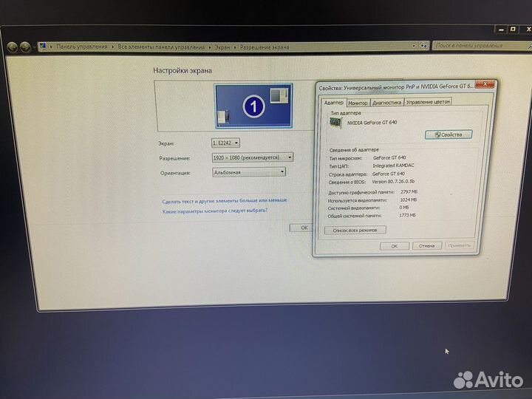532x399 pixels.
Task: Select monitor 1 preview thumbnail
Action: pos(253,106)
